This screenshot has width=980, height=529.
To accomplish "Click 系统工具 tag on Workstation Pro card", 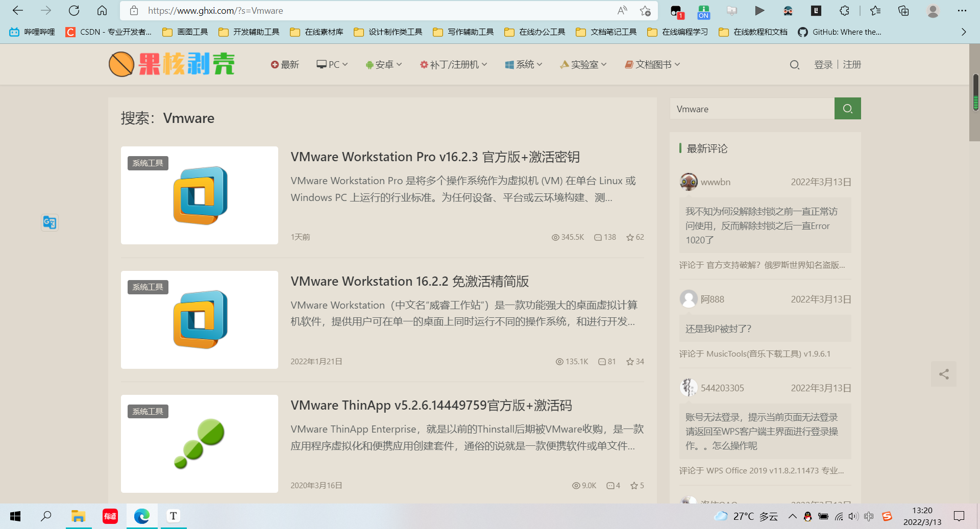I will pyautogui.click(x=148, y=163).
